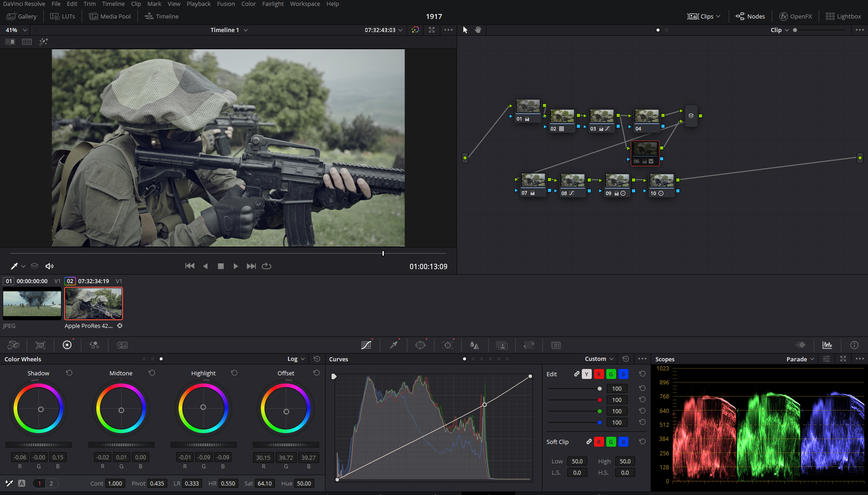Screen dimensions: 868x495
Task: Enable image wipe in viewer
Action: pos(10,42)
